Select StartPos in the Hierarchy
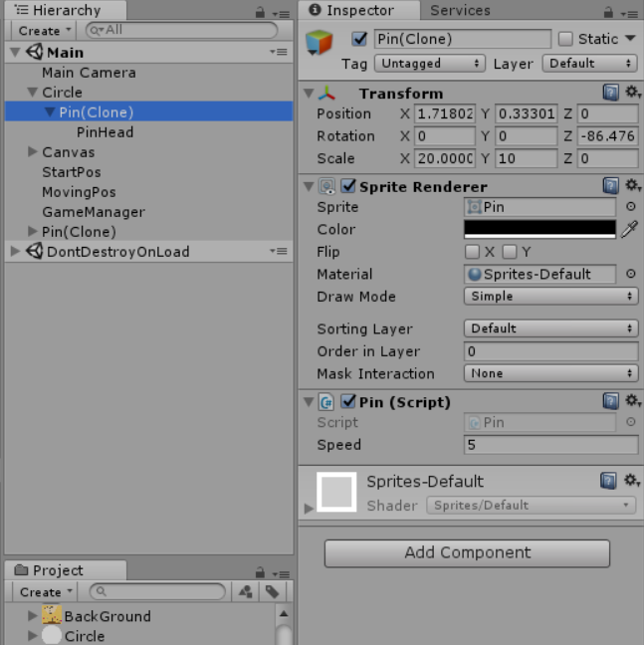The image size is (644, 645). pos(71,172)
